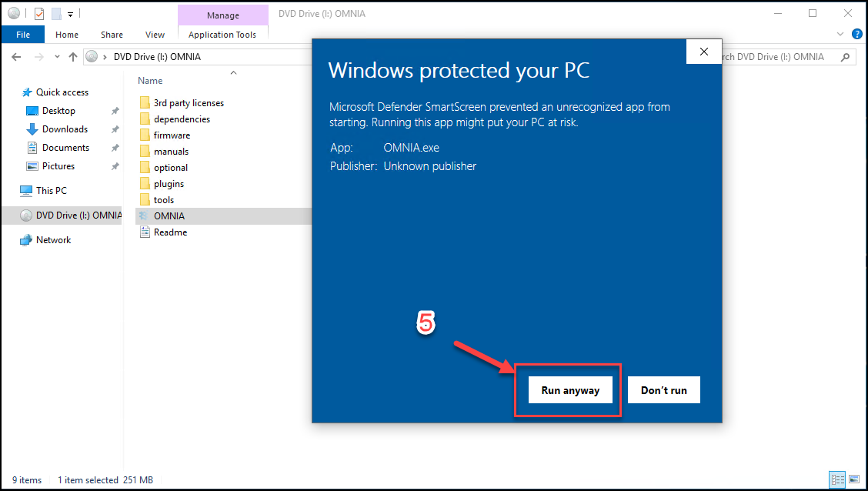This screenshot has width=868, height=491.
Task: Open the File menu tab
Action: [23, 35]
